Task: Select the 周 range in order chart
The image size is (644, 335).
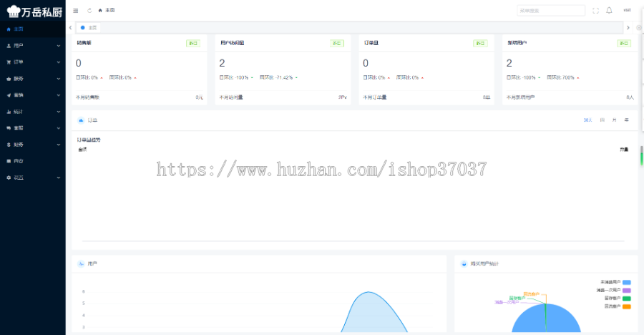Action: click(602, 120)
